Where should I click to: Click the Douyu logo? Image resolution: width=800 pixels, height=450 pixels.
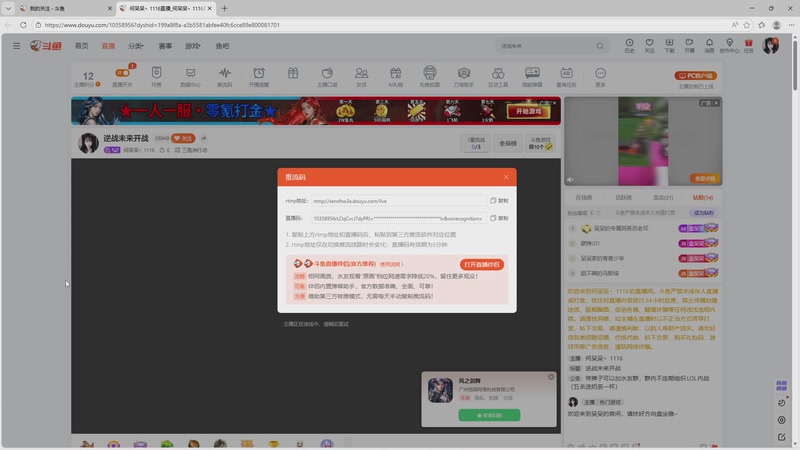pyautogui.click(x=46, y=46)
